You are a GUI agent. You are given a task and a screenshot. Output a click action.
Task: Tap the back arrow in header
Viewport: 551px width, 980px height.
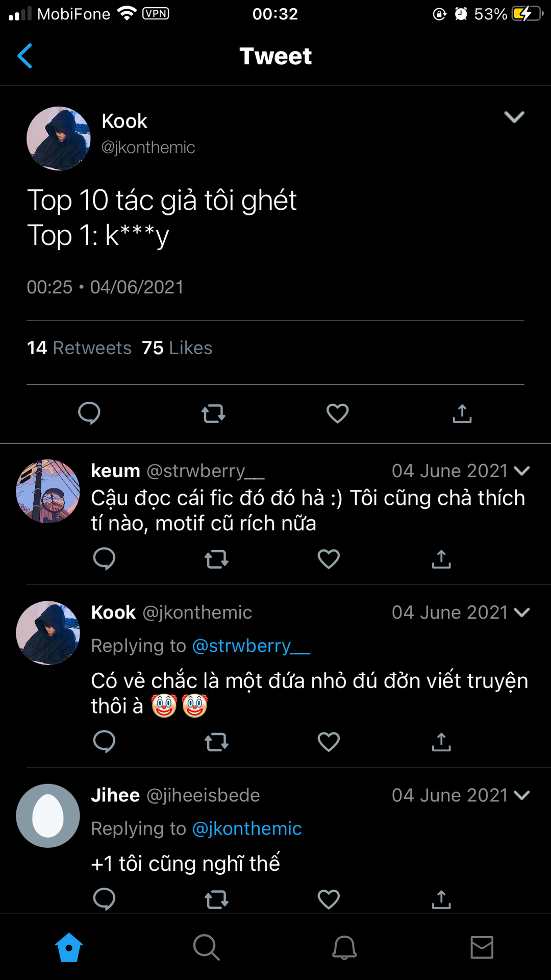click(24, 56)
